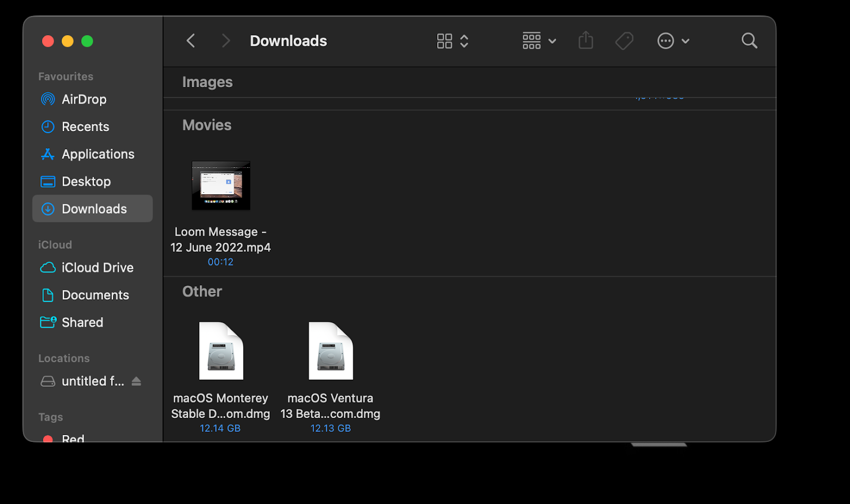The height and width of the screenshot is (504, 850).
Task: Select Shared in the sidebar
Action: point(92,322)
